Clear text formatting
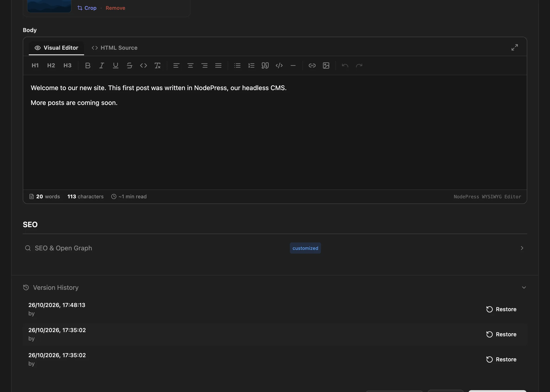550x392 pixels. point(157,65)
